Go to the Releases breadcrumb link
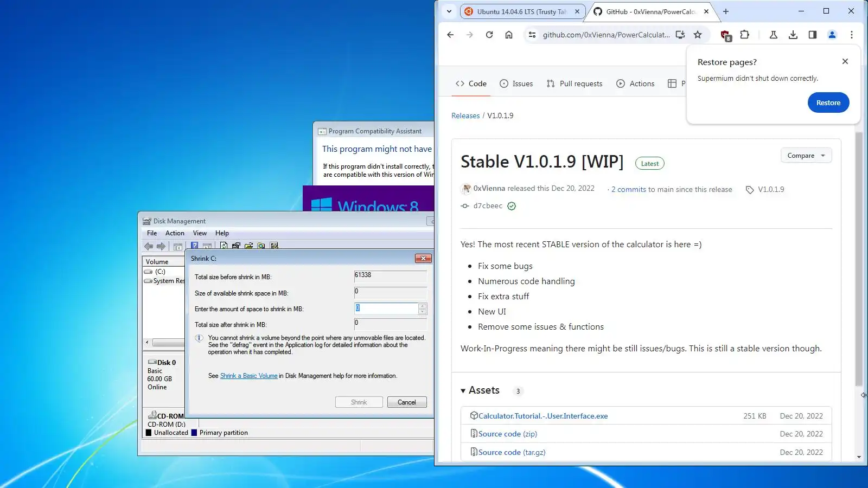The image size is (868, 488). [465, 115]
